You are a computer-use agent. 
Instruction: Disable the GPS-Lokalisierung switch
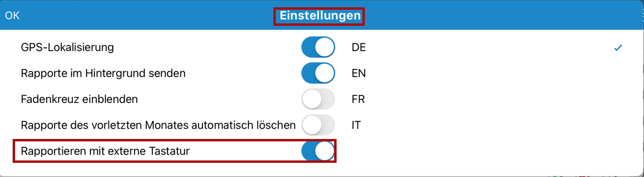coord(318,47)
